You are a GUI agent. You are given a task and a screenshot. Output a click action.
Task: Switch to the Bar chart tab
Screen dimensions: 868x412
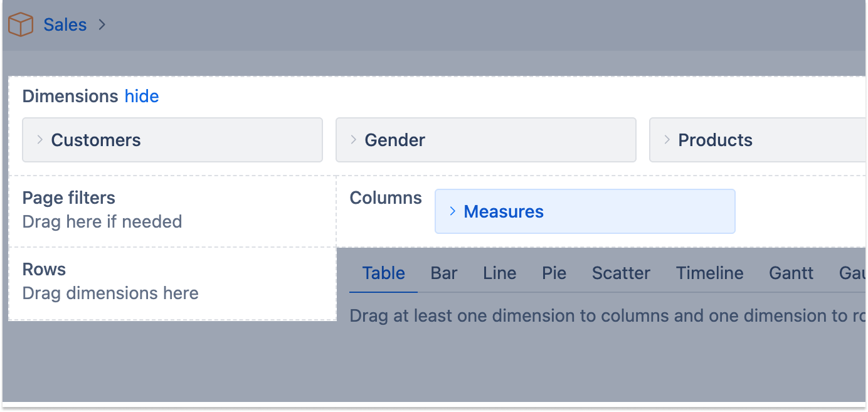pos(444,273)
